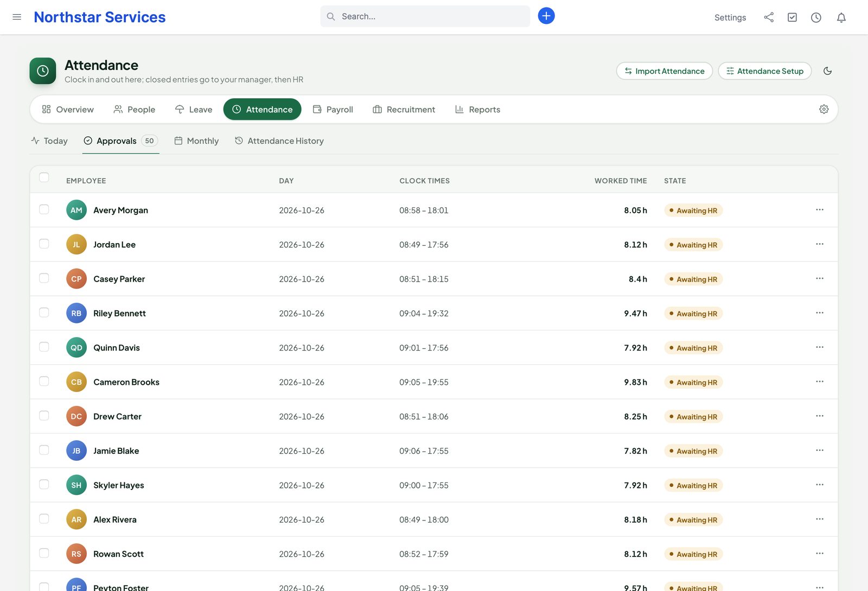Switch to the Overview module tab
868x591 pixels.
pyautogui.click(x=68, y=109)
